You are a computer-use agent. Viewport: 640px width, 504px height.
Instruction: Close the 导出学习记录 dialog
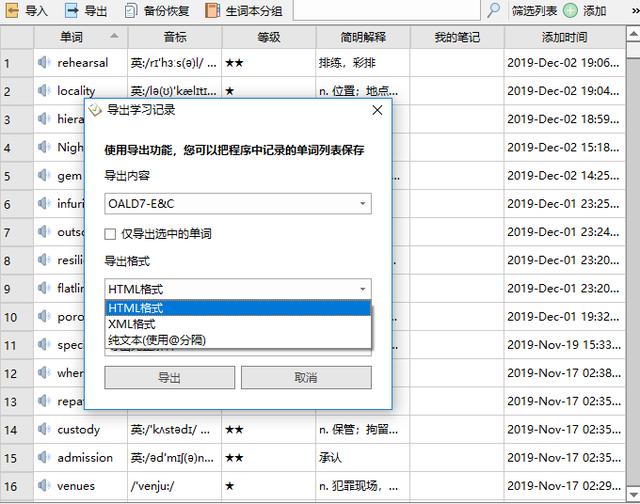[x=378, y=110]
